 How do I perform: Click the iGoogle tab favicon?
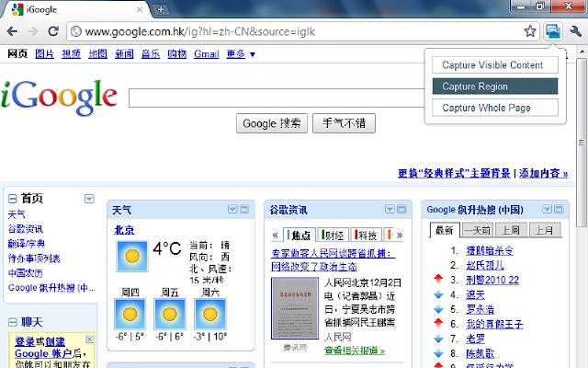(17, 9)
